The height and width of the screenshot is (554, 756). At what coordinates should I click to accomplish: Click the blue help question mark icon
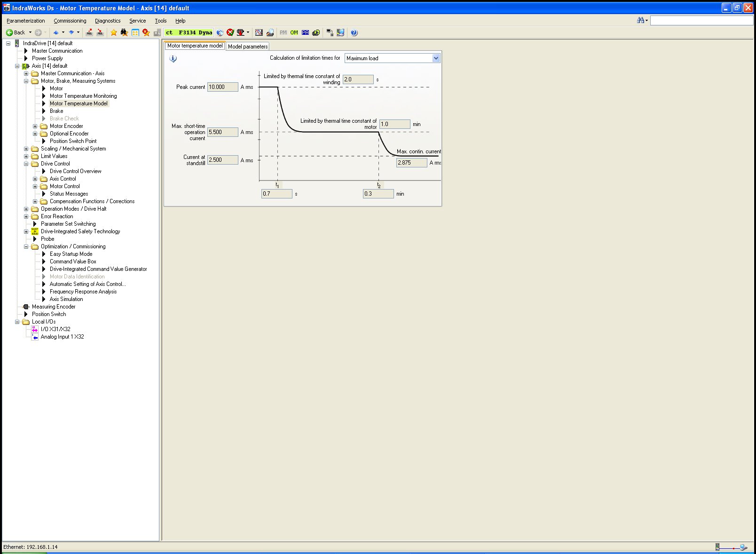point(354,32)
